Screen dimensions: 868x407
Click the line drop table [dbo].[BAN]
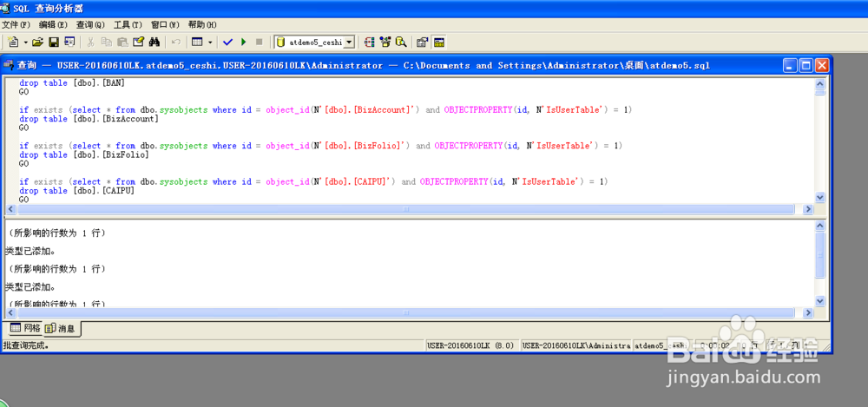[x=72, y=83]
